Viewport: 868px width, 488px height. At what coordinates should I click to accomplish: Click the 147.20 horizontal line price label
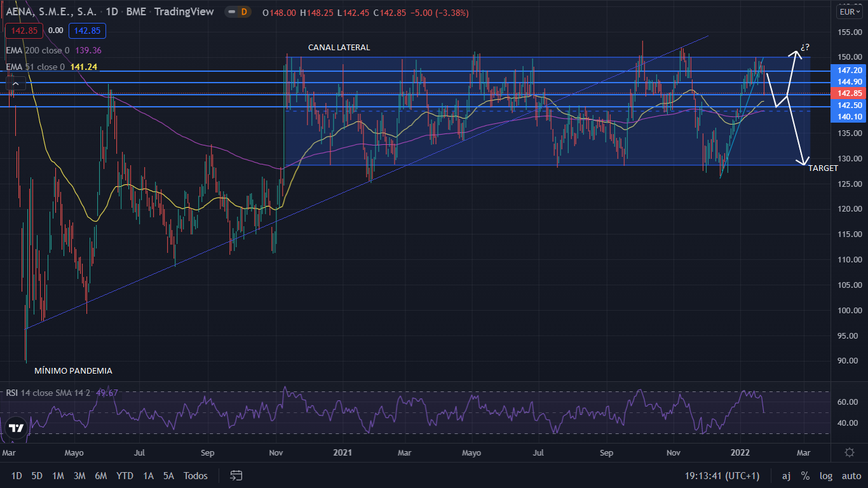coord(850,71)
